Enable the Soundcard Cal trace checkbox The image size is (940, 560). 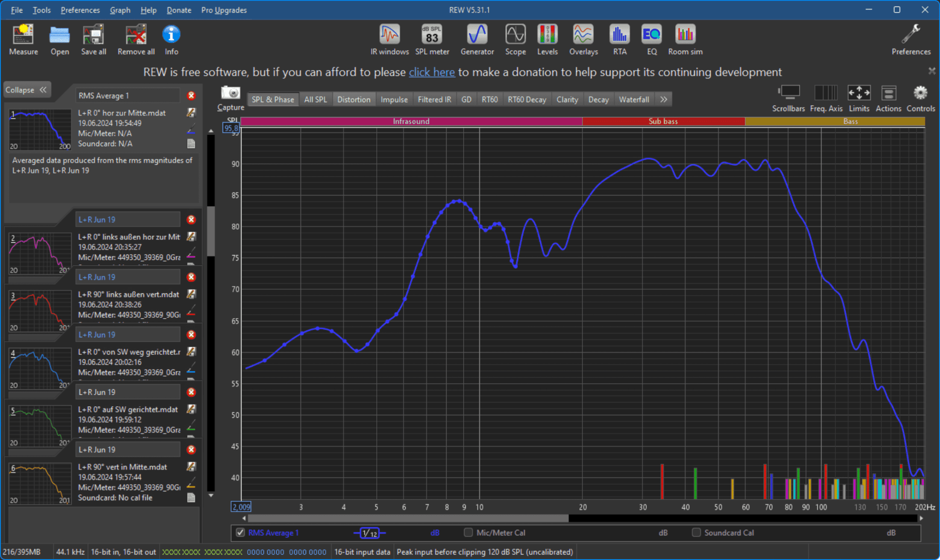click(696, 532)
